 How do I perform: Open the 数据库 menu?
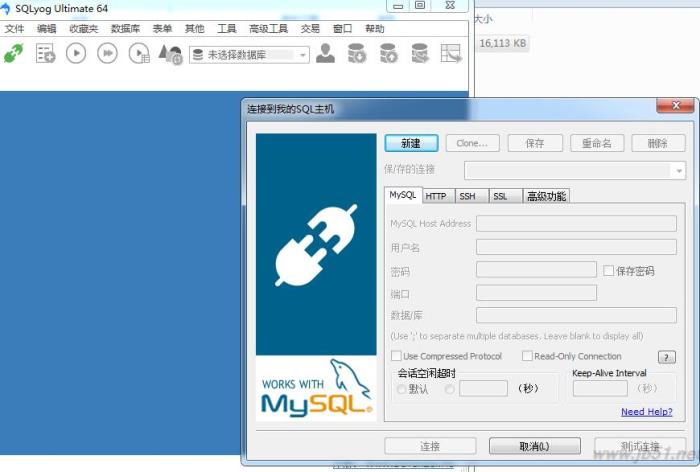click(125, 29)
